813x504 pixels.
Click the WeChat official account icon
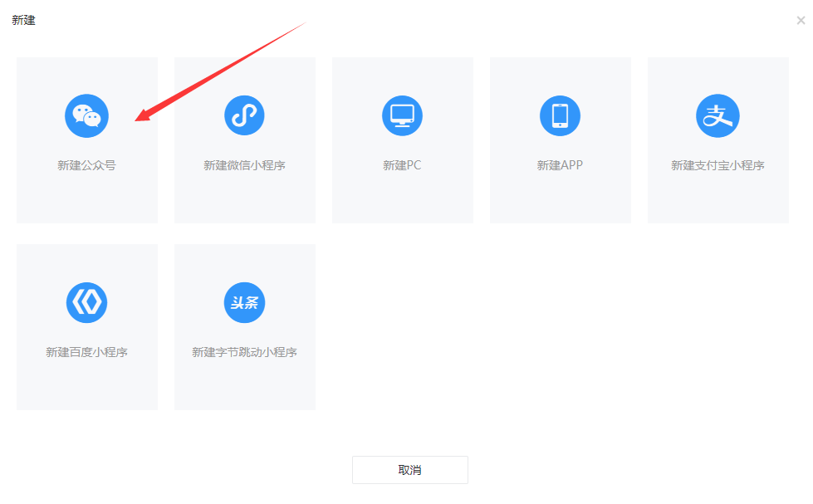pyautogui.click(x=86, y=115)
